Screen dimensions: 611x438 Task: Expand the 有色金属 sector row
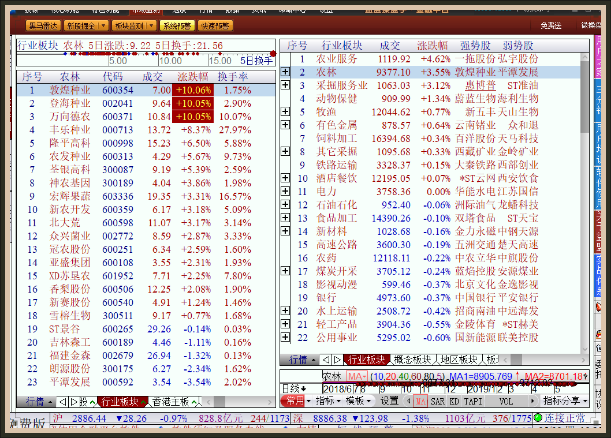click(x=286, y=125)
